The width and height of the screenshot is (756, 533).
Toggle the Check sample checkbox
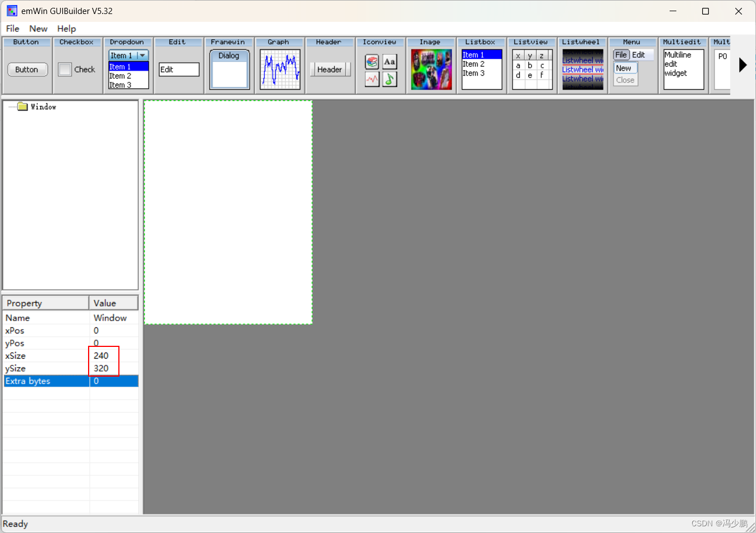(x=64, y=69)
